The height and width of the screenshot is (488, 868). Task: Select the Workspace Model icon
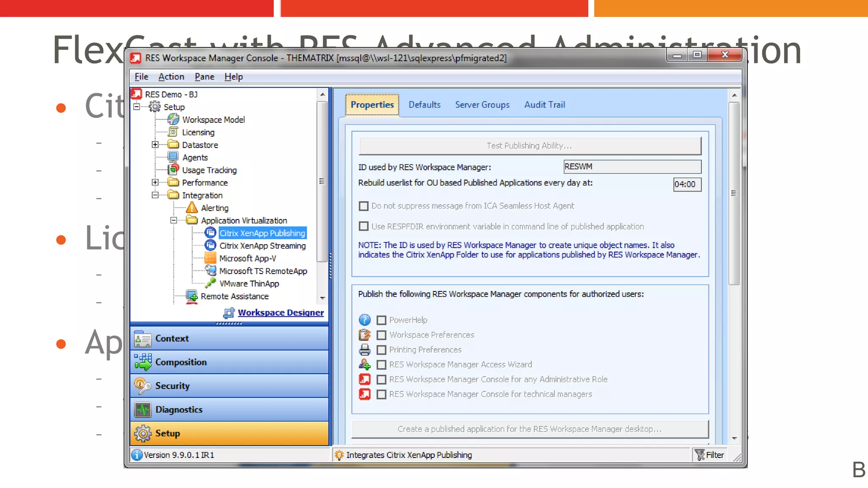point(173,119)
